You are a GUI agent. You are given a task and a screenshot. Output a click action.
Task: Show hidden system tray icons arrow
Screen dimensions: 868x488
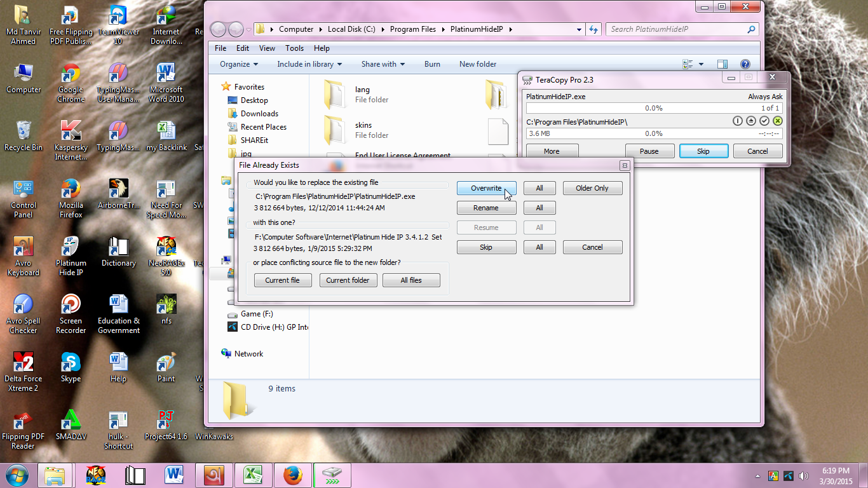(757, 476)
